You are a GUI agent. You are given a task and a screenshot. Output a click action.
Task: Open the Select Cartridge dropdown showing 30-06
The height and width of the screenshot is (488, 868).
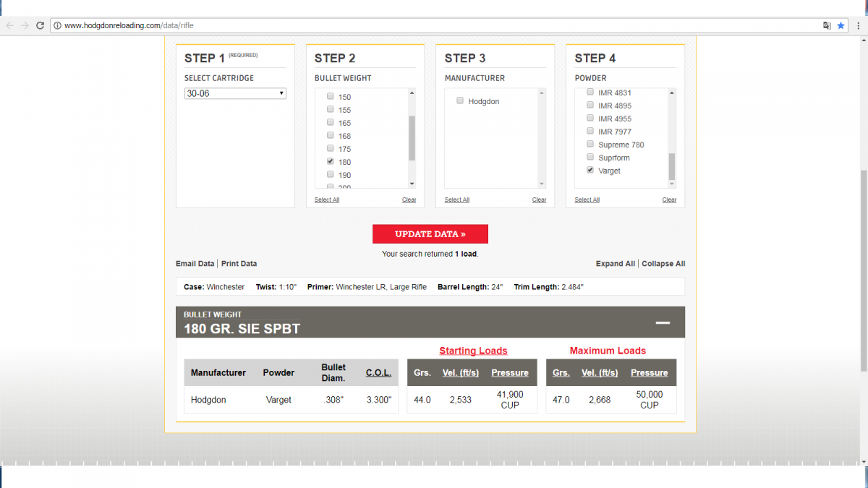pos(235,93)
